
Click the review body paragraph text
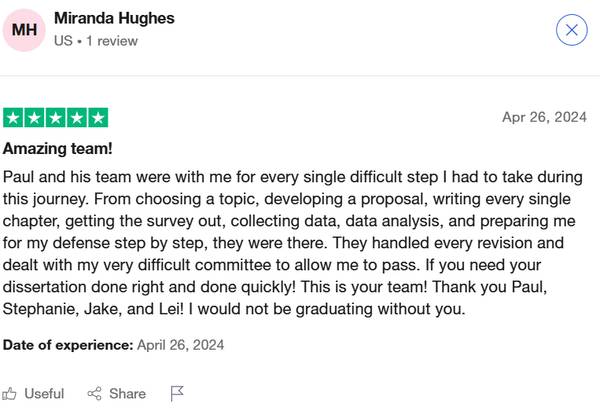tap(293, 243)
